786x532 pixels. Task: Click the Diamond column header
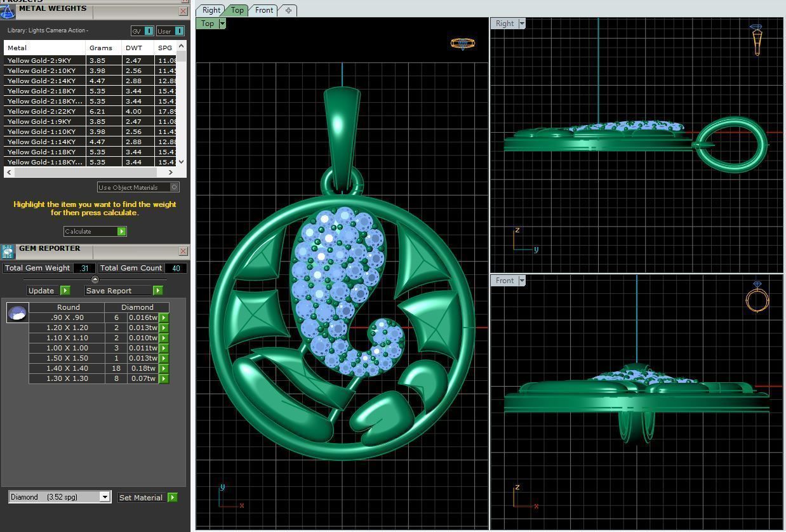[x=138, y=307]
